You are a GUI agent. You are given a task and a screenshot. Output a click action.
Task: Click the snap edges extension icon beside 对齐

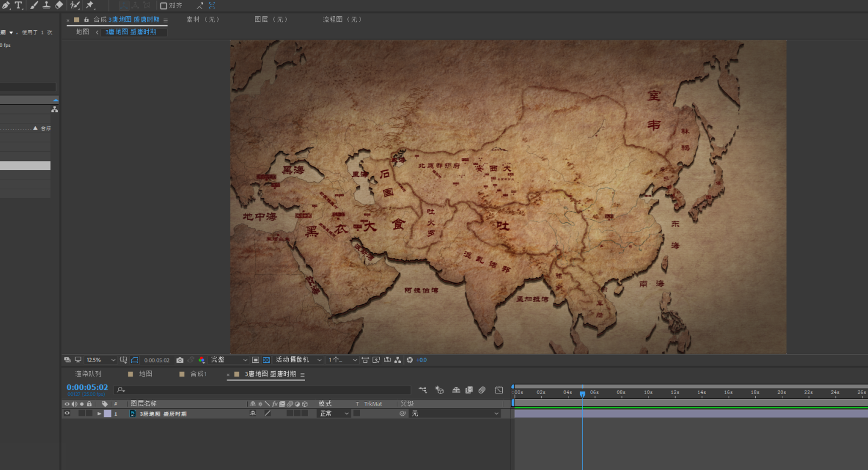pos(200,5)
